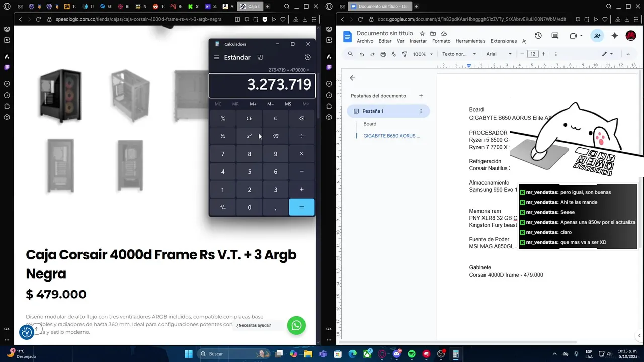Click the Docs search menus magnifier
The height and width of the screenshot is (362, 644).
click(351, 54)
